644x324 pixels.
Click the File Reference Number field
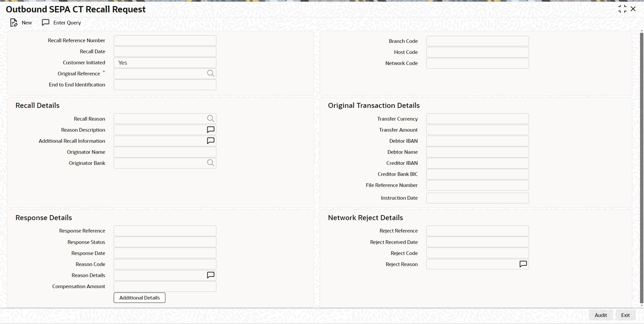pyautogui.click(x=478, y=185)
